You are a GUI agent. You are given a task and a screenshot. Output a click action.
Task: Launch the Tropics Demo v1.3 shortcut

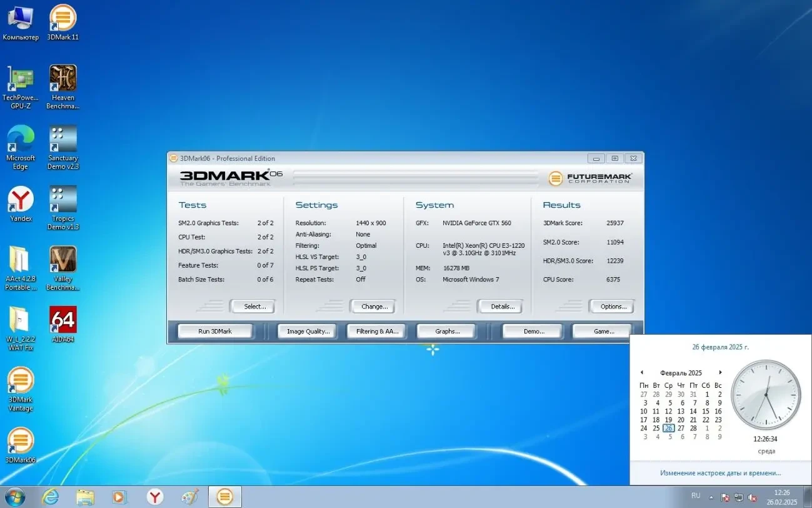point(63,200)
